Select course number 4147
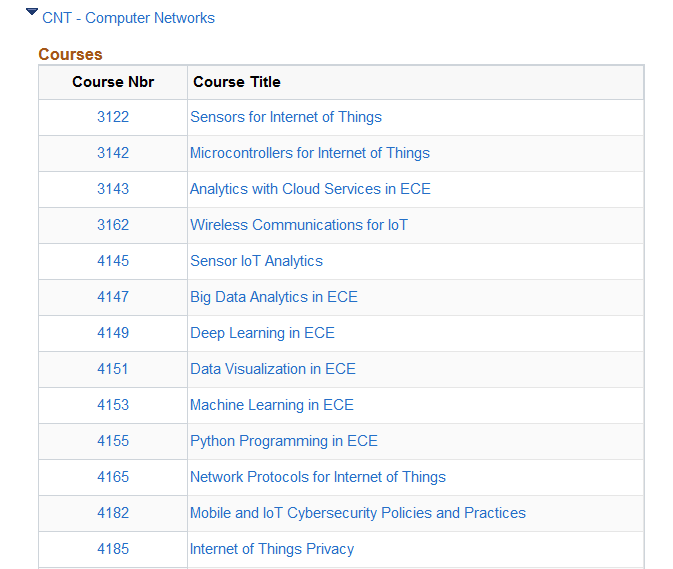This screenshot has height=569, width=673. pos(113,297)
